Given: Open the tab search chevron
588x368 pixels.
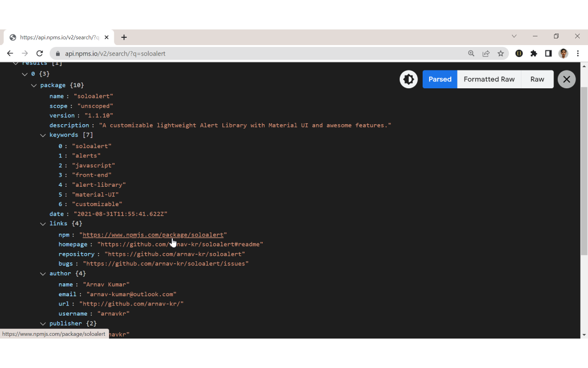Looking at the screenshot, I should tap(514, 36).
